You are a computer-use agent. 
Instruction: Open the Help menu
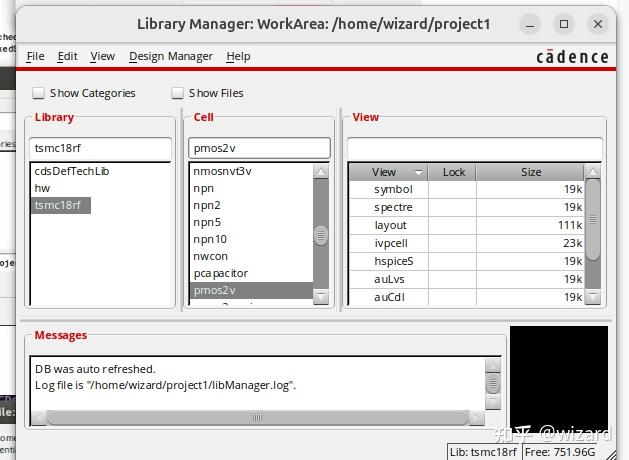click(238, 56)
